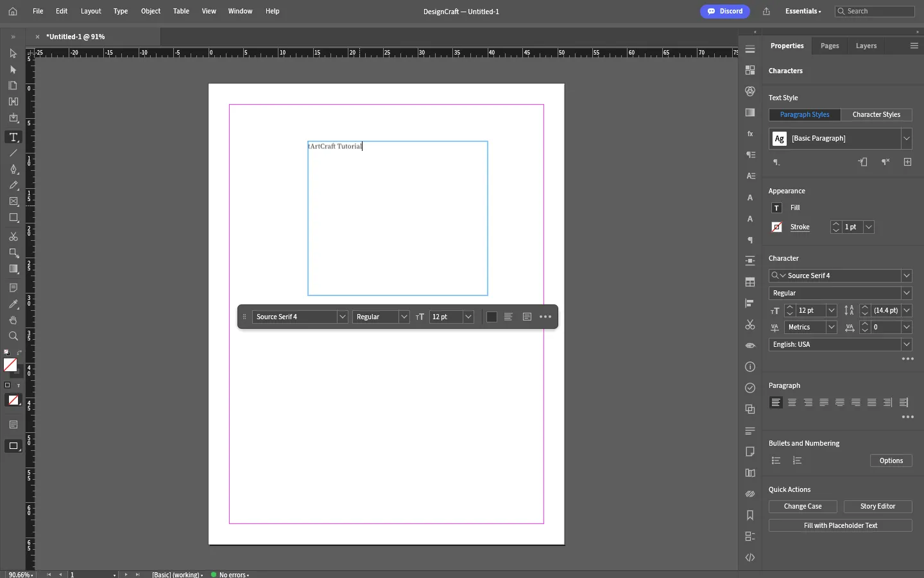924x578 pixels.
Task: Click the Stroke color swatch
Action: click(778, 227)
